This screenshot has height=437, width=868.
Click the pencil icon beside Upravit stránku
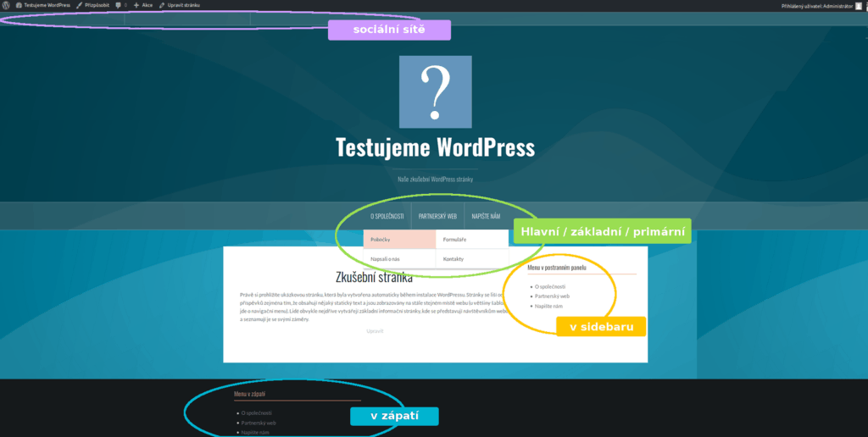tap(162, 5)
